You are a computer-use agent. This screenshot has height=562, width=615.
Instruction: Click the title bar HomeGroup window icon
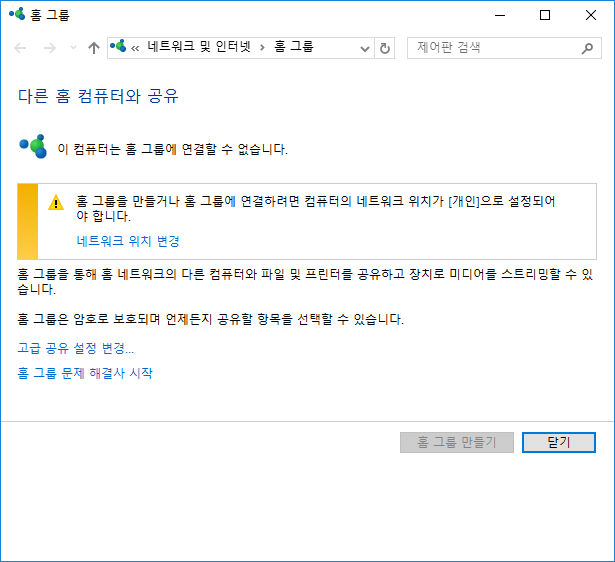click(x=17, y=14)
